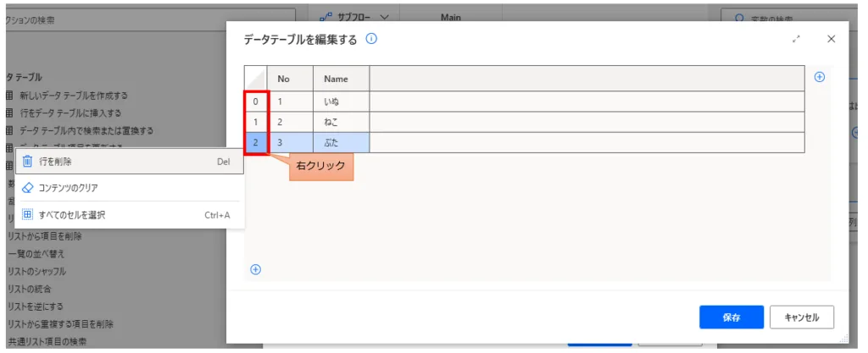868x353 pixels.
Task: Choose すべてのセルを選択 menu entry
Action: tap(72, 215)
